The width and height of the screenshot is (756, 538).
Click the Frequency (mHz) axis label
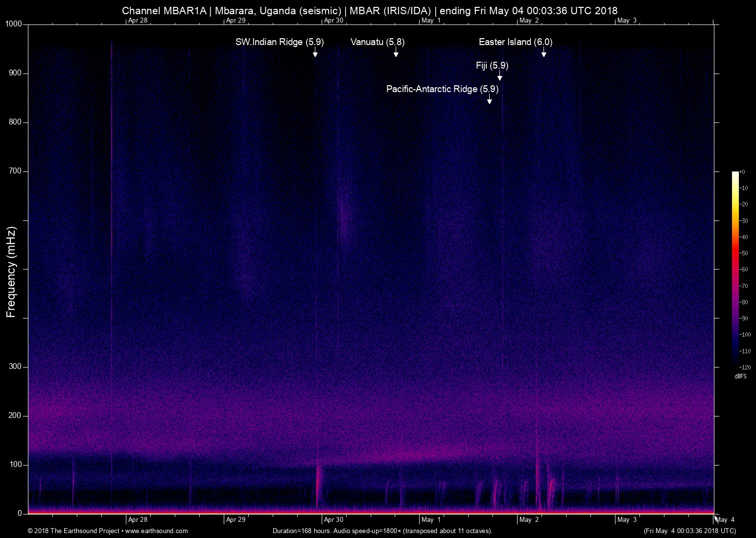[11, 272]
